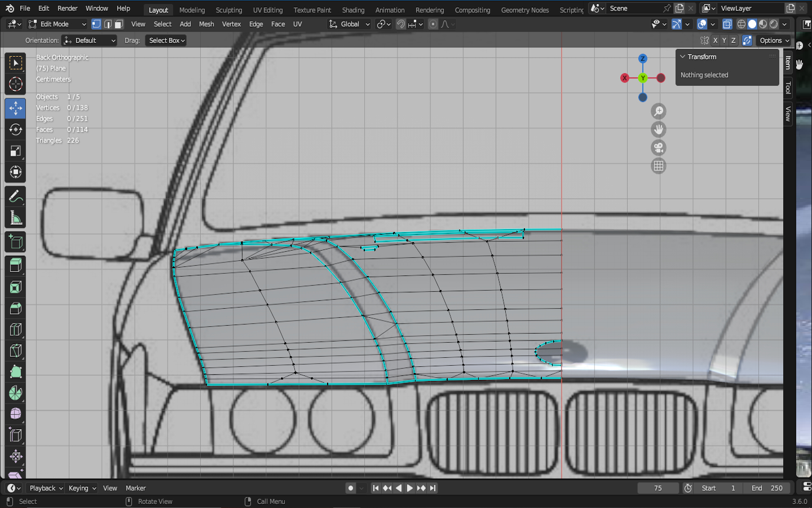Image resolution: width=812 pixels, height=508 pixels.
Task: Activate the Rotate tool
Action: tap(15, 130)
